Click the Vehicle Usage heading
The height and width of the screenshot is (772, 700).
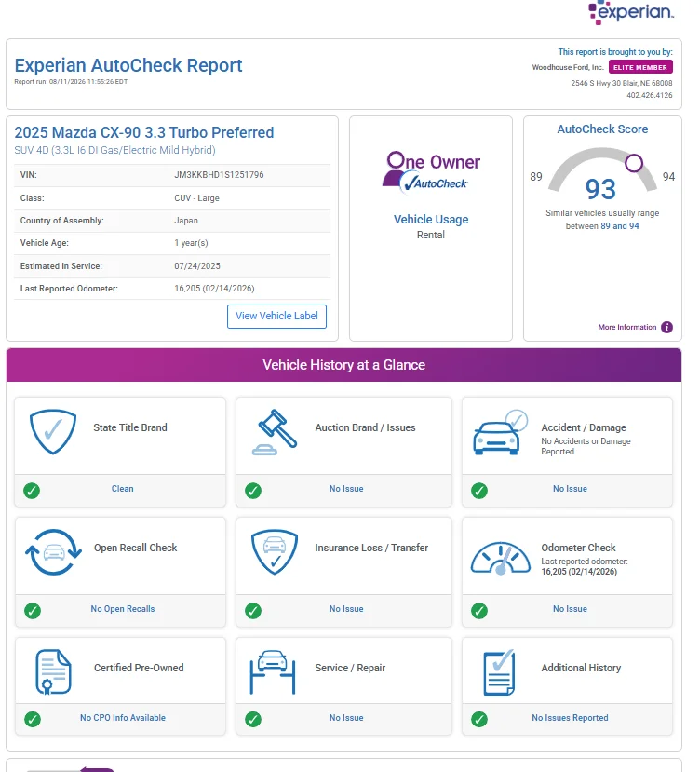point(431,219)
